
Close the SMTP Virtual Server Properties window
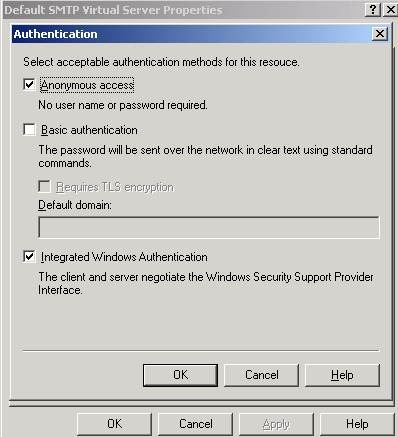click(390, 10)
